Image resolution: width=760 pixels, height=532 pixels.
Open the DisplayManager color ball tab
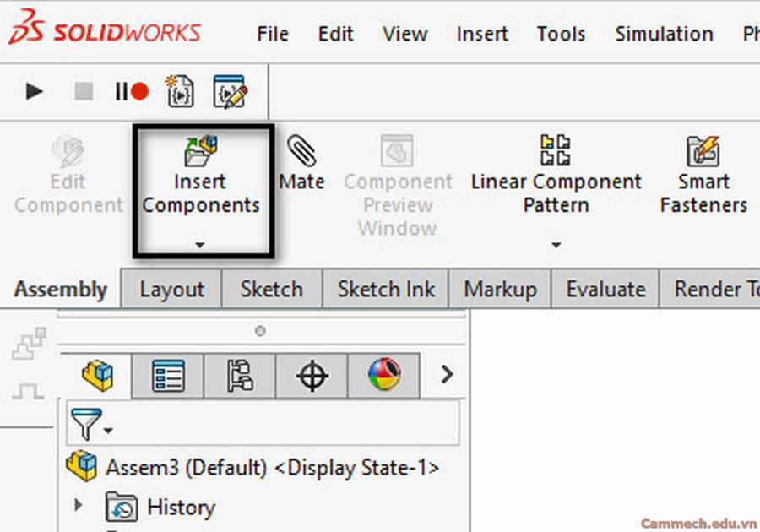tap(384, 376)
